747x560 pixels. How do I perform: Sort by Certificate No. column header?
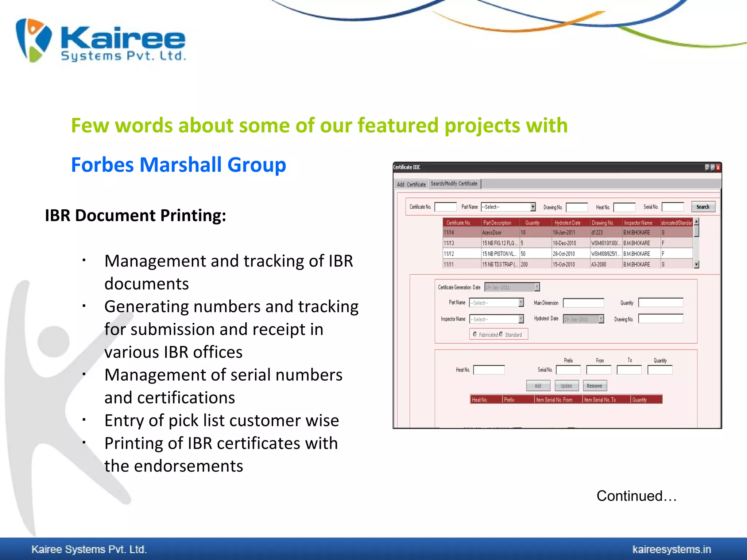[x=462, y=222]
